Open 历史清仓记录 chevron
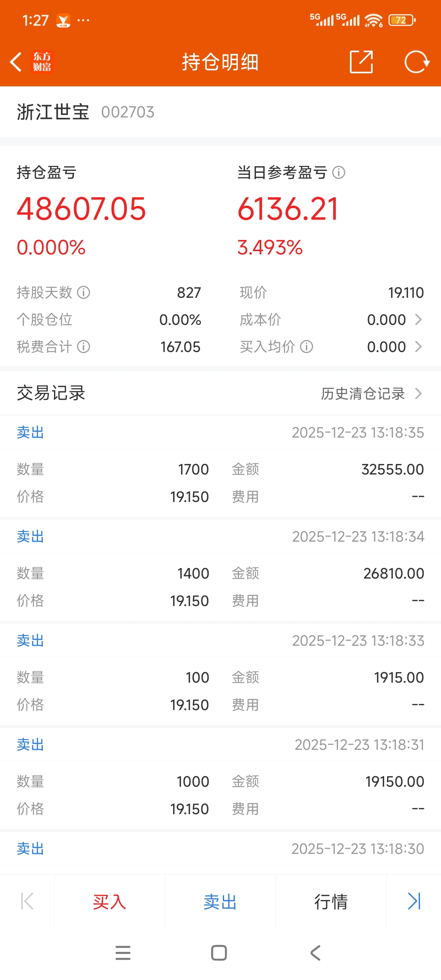Viewport: 441px width, 980px height. [x=419, y=394]
